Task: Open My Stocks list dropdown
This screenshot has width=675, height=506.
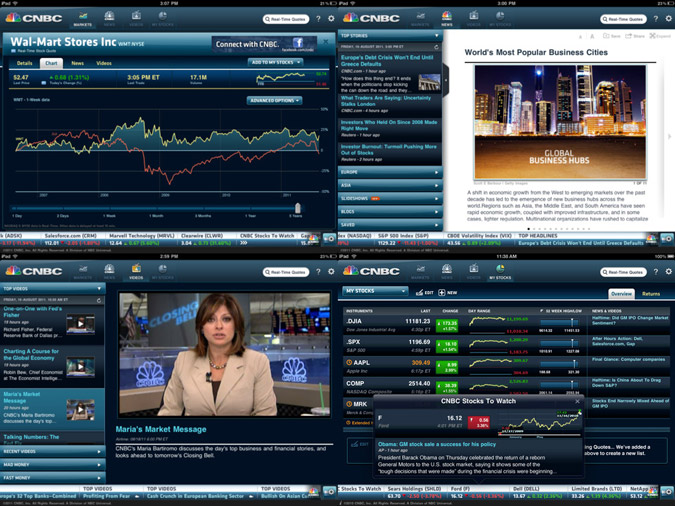Action: coord(375,291)
